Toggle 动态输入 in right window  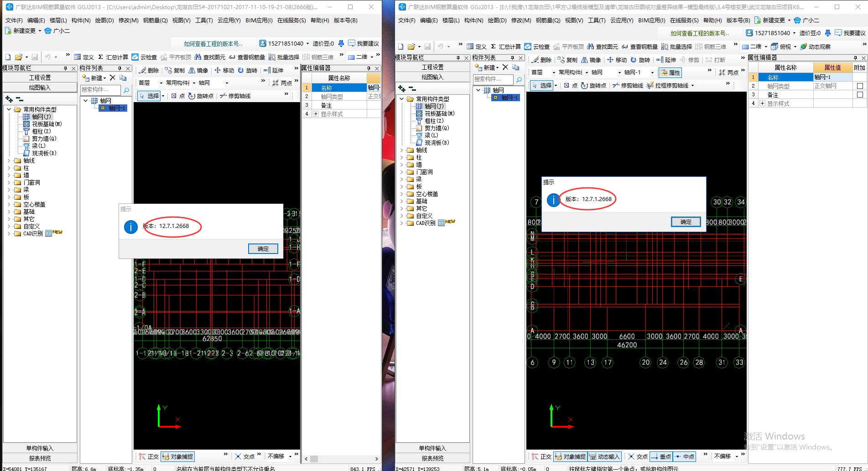tap(604, 456)
